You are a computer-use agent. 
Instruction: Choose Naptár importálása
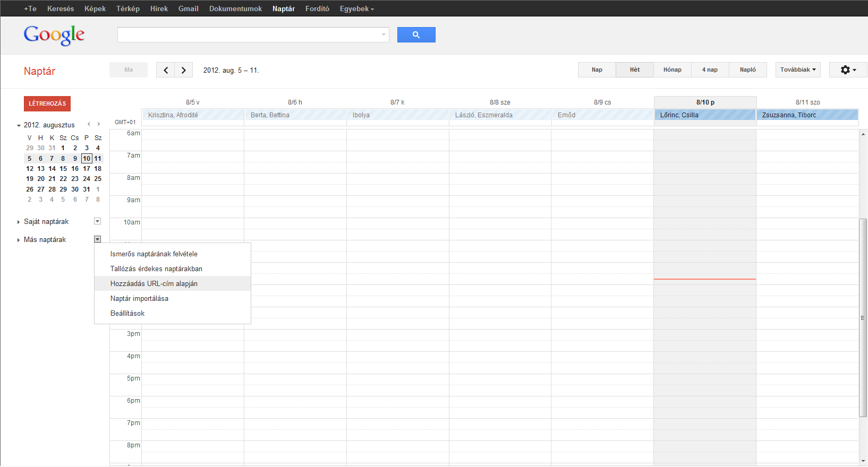point(173,299)
